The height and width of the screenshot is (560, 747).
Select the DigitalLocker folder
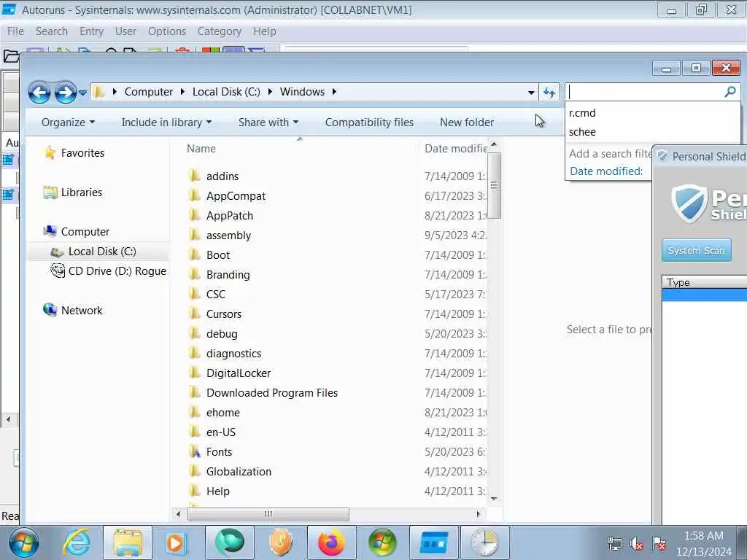pos(239,373)
